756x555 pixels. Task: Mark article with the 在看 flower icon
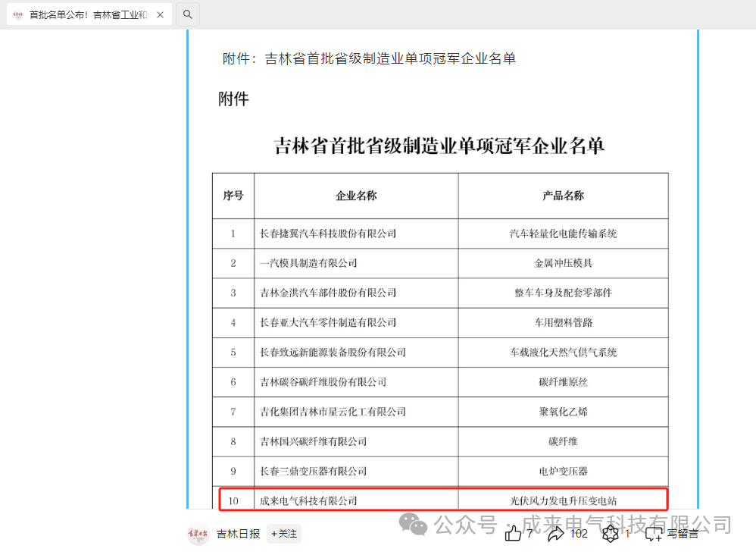point(611,534)
